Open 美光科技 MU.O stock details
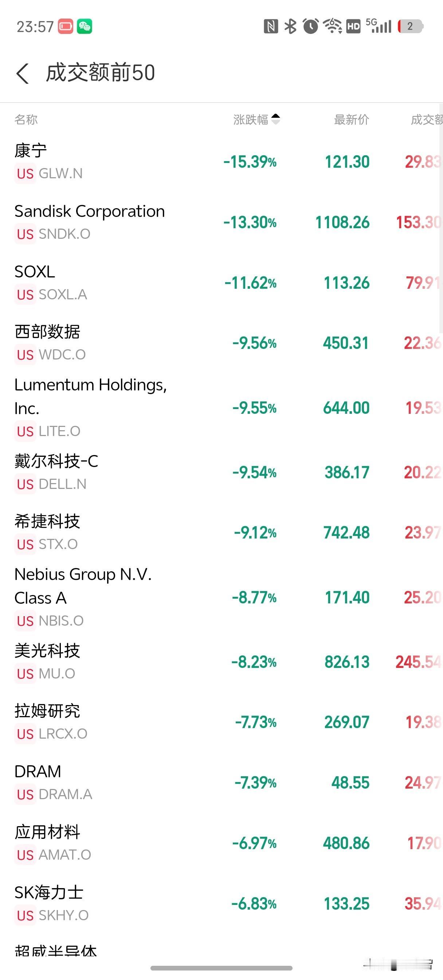This screenshot has height=980, width=443. point(221,662)
